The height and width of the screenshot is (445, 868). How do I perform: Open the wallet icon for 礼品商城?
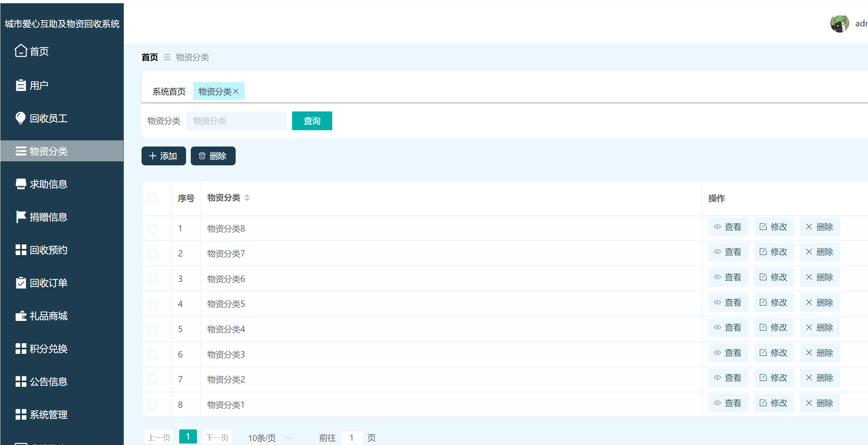(21, 316)
